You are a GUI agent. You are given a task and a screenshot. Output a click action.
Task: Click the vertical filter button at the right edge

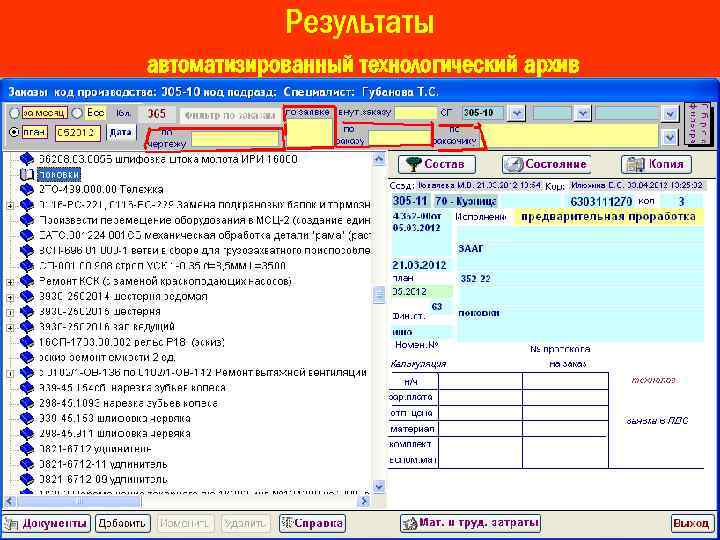point(698,123)
